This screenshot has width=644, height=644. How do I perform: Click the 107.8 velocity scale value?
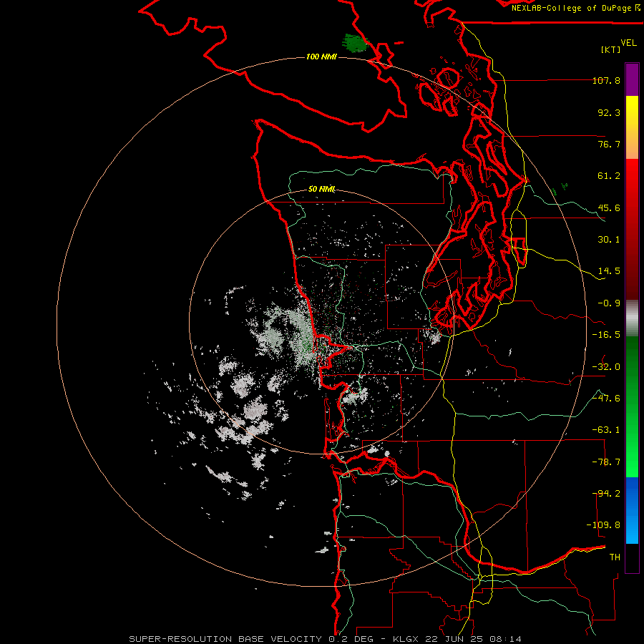tap(606, 80)
